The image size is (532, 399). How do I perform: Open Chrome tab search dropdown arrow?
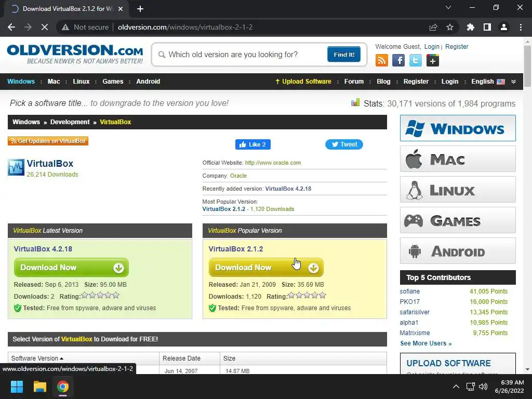(x=448, y=7)
